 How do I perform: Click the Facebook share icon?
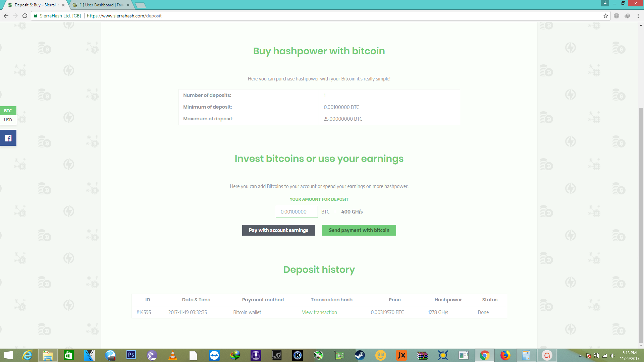[x=8, y=138]
